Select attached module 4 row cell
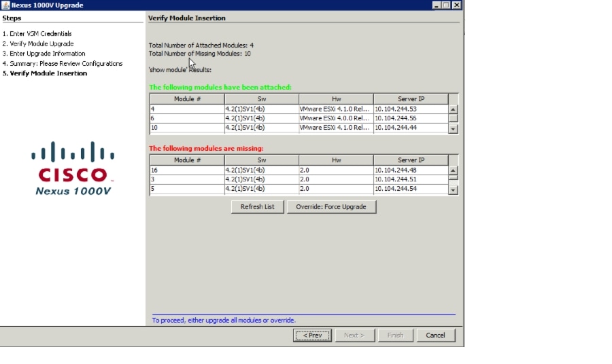 187,109
